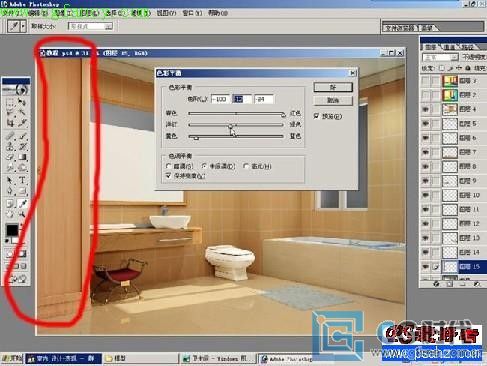Viewport: 487px width, 366px height.
Task: Open the 视图 (View) menu
Action: pos(166,13)
